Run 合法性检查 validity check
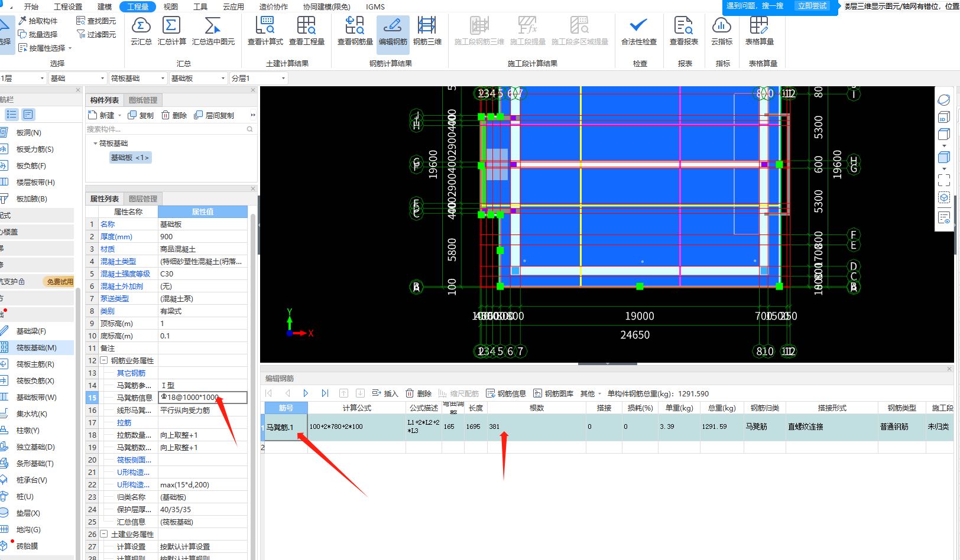Screen dimensions: 960x560 click(638, 31)
